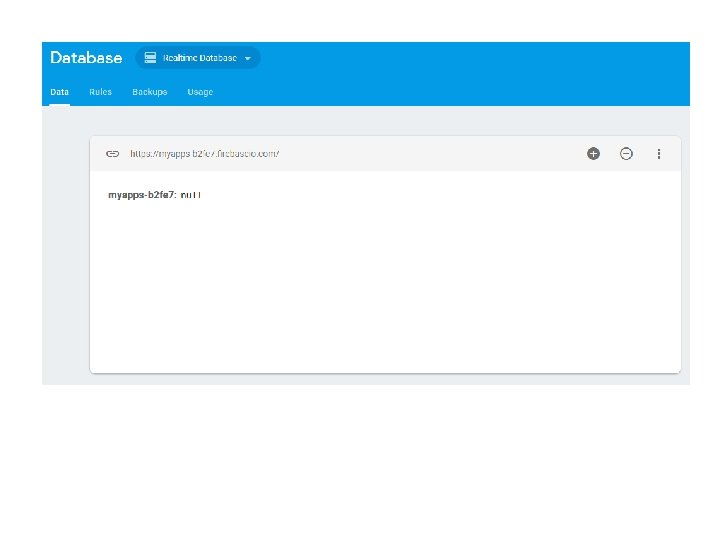Open the three-dot overflow menu
Screen dimensions: 720x540
[x=659, y=154]
